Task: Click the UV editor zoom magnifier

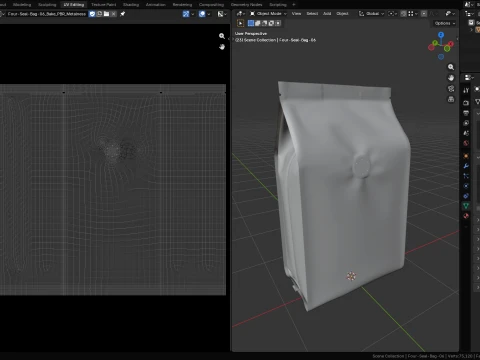Action: (x=222, y=36)
